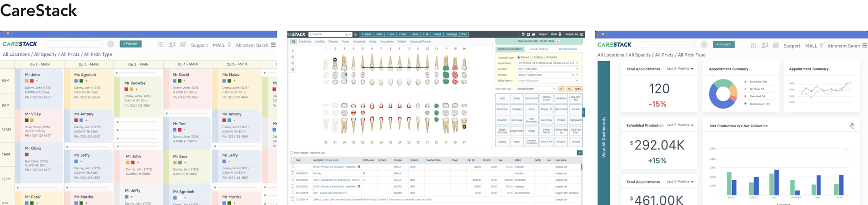Click round avatar icon in scheduler header
Image resolution: width=868 pixels, height=205 pixels.
coord(111,44)
